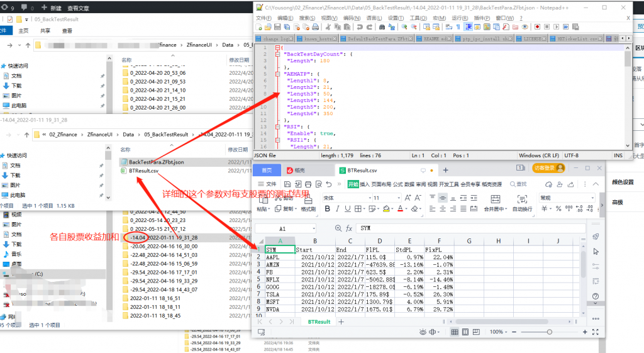
Task: Click WPS Wrap text icon
Action: tap(522, 203)
